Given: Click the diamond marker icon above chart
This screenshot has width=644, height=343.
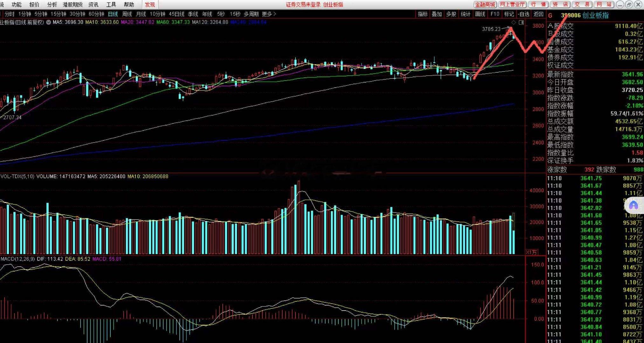Looking at the screenshot, I should 513,22.
